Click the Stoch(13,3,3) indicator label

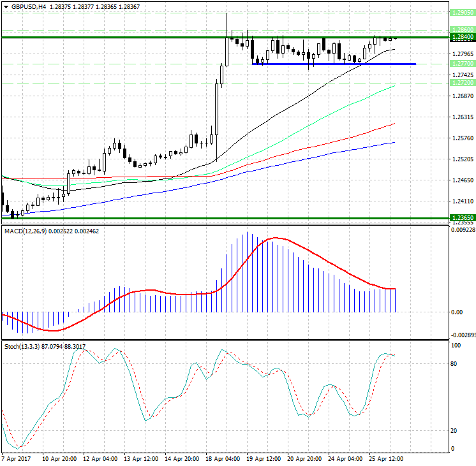point(24,346)
